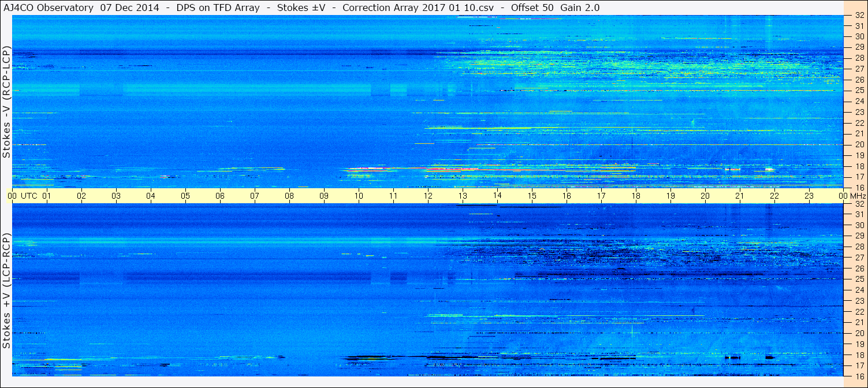Click the UTC label on the time axis

click(29, 196)
